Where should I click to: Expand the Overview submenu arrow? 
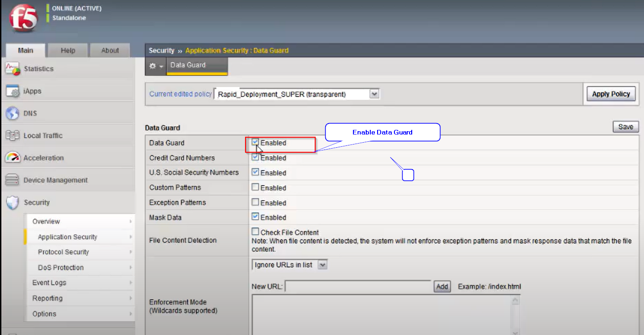click(131, 222)
